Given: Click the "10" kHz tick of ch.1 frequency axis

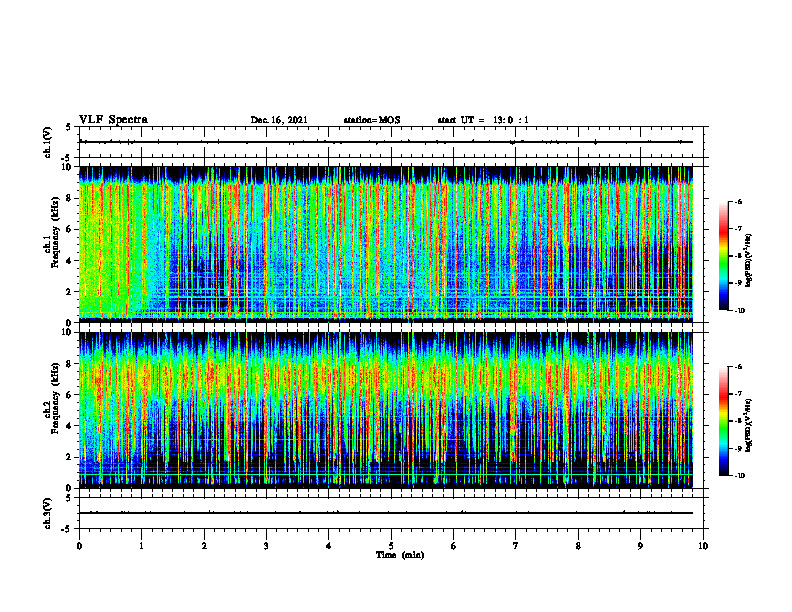Looking at the screenshot, I should tap(69, 167).
